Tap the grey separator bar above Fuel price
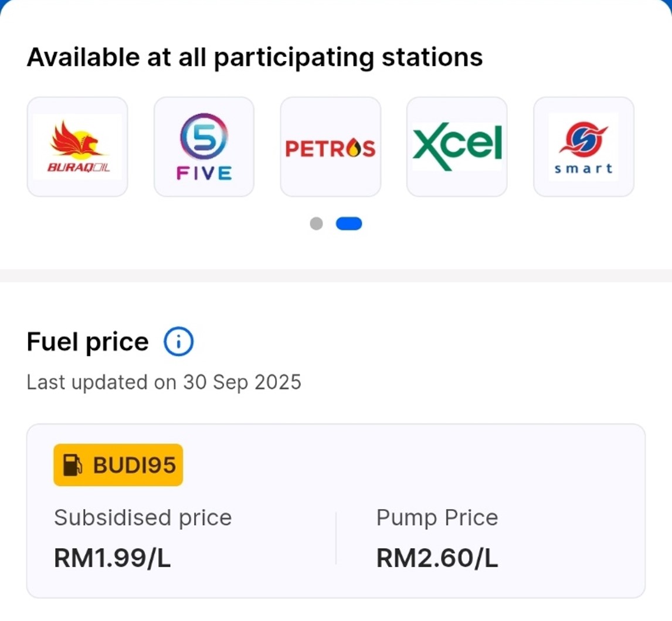Screen dimensions: 672x621 pos(336,276)
